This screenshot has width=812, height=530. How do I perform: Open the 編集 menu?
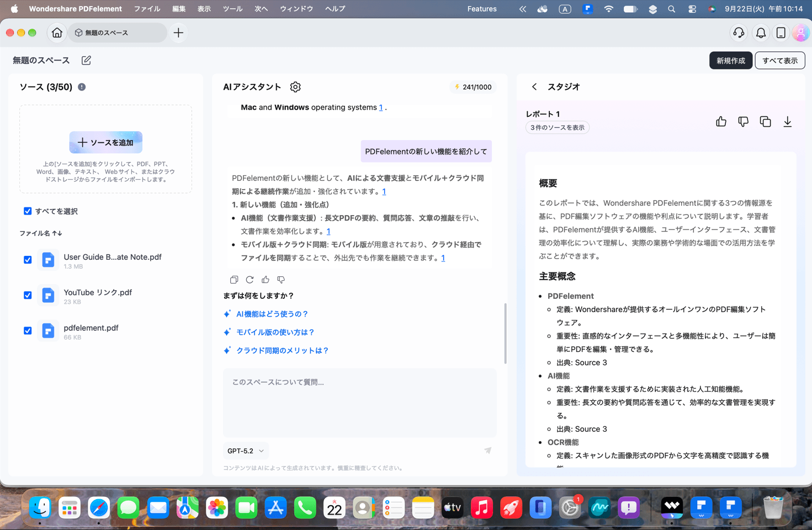point(179,9)
